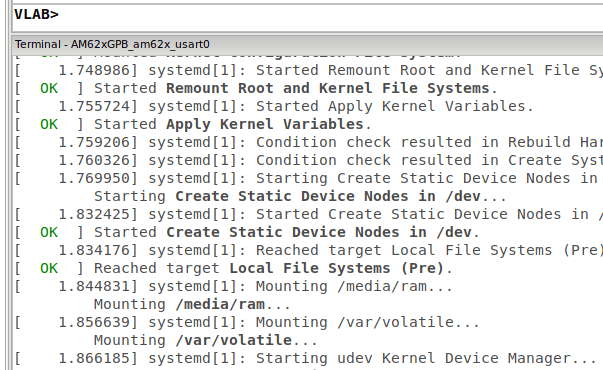603x370 pixels.
Task: Click the udev Kernel Device Manager line
Action: (305, 358)
